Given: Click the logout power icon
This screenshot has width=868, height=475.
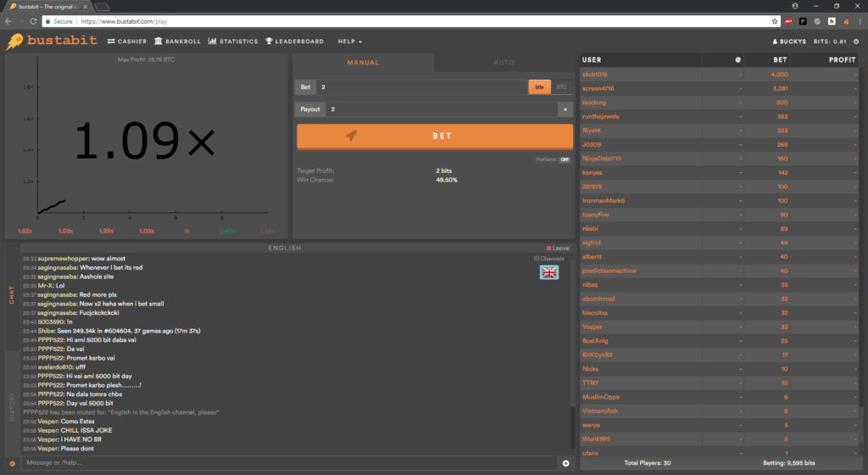Looking at the screenshot, I should pyautogui.click(x=856, y=41).
